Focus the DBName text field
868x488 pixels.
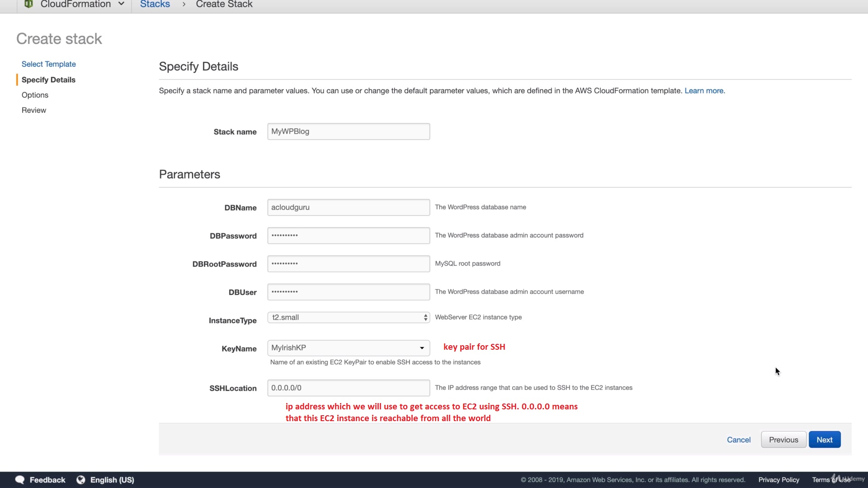point(348,207)
